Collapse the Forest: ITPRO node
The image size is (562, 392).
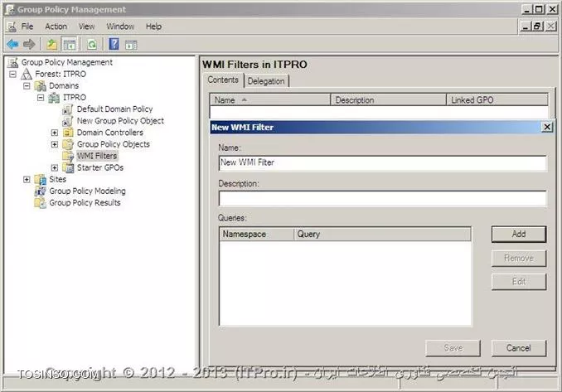[x=13, y=74]
